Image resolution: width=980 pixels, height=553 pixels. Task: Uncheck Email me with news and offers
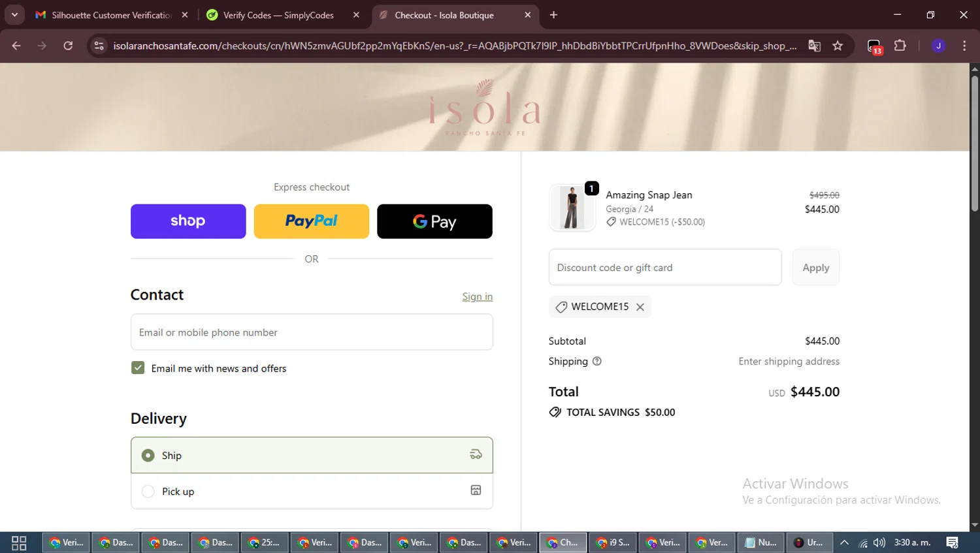click(x=138, y=368)
